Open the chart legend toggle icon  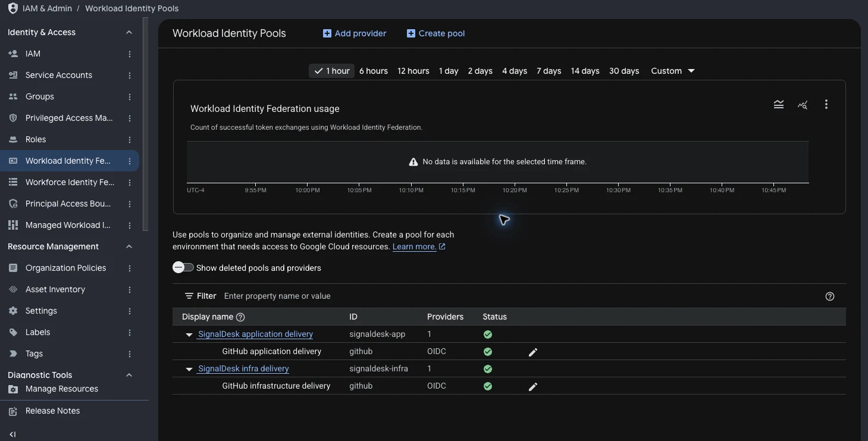click(x=778, y=105)
